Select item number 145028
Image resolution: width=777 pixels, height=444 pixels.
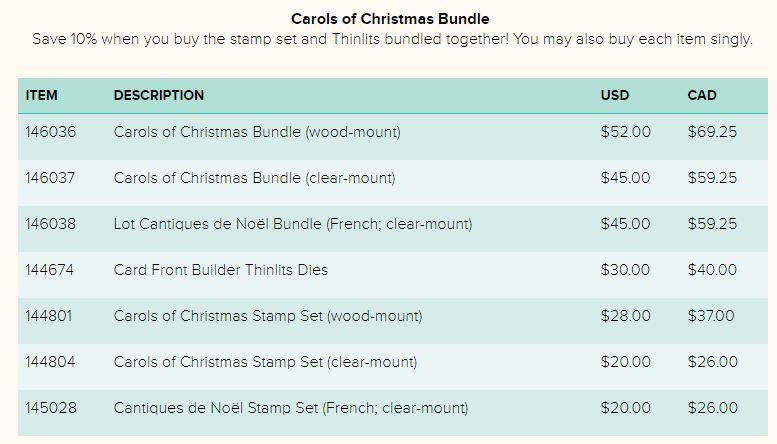51,408
